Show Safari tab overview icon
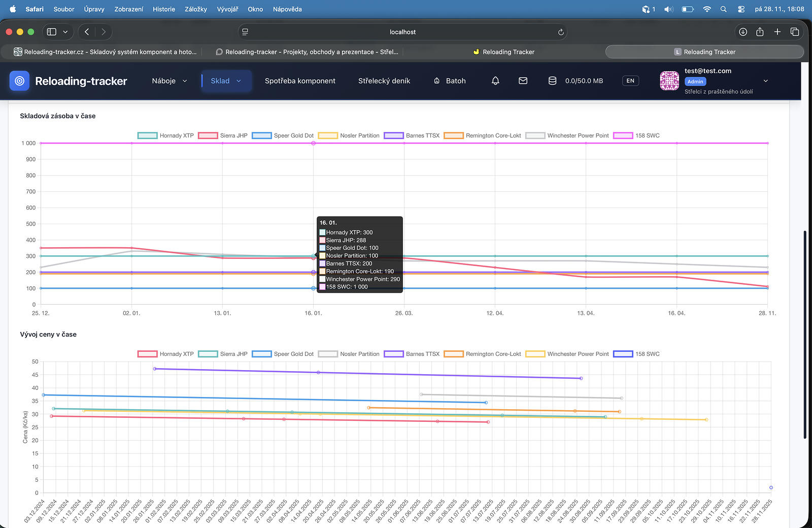This screenshot has width=812, height=528. pos(795,32)
